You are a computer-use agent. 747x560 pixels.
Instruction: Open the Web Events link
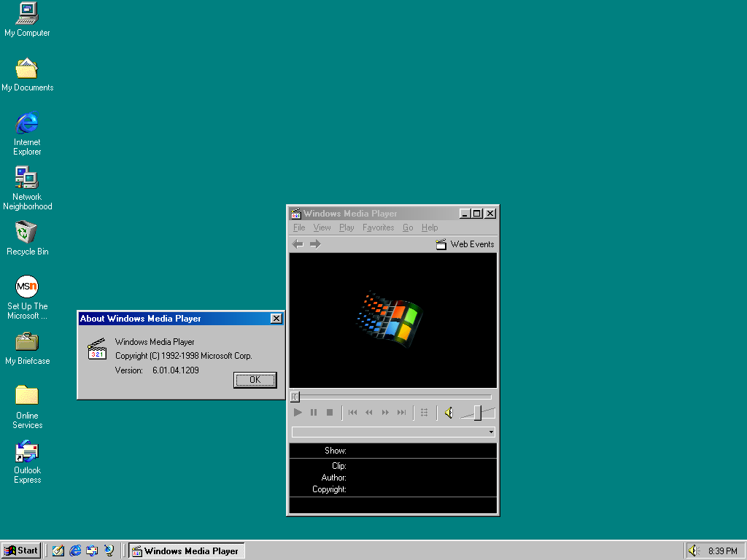[465, 244]
